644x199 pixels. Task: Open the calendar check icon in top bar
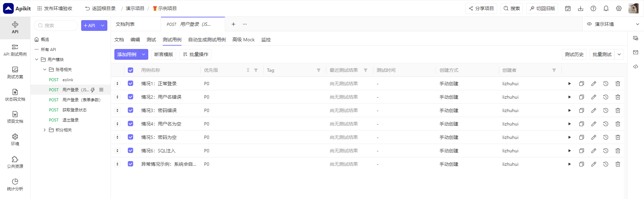(568, 8)
